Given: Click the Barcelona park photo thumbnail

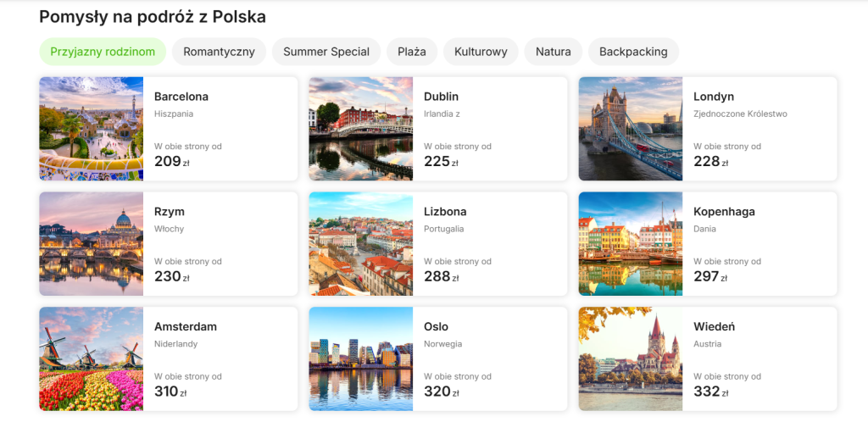Looking at the screenshot, I should (92, 129).
